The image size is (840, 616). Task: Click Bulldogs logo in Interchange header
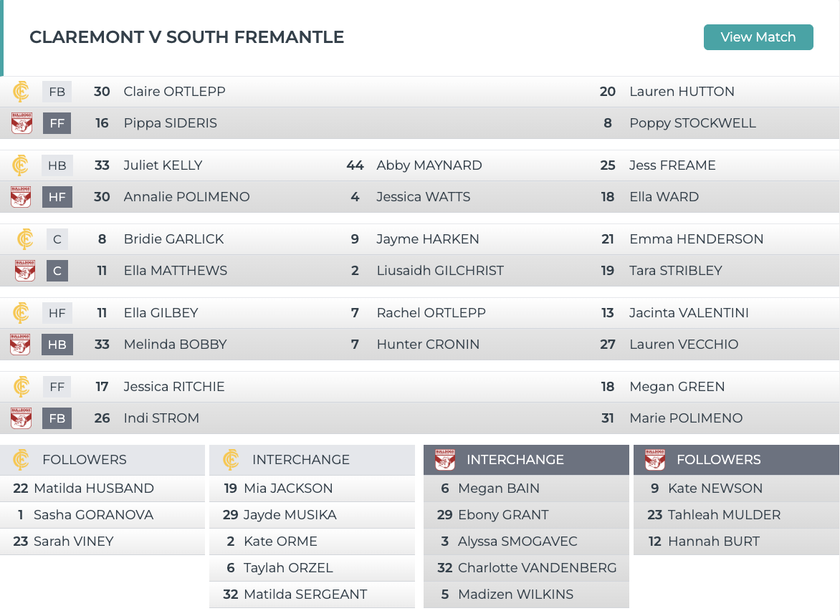click(445, 460)
